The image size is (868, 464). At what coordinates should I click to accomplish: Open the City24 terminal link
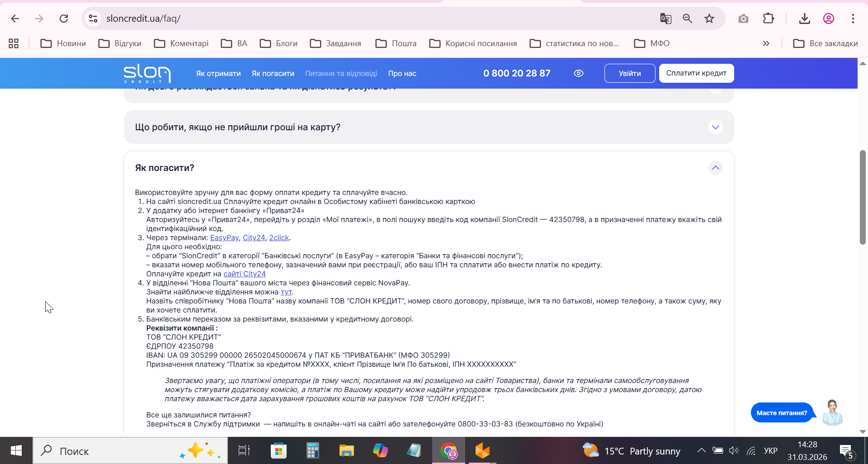254,238
